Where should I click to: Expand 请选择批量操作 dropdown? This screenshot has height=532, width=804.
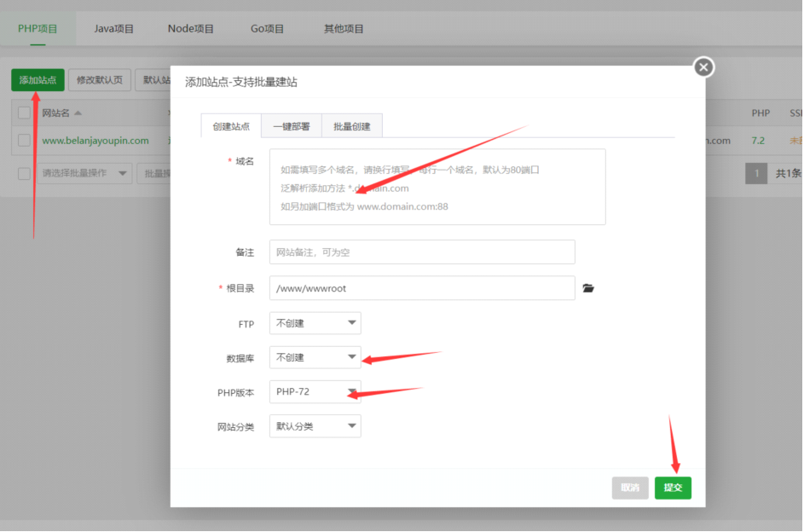84,173
